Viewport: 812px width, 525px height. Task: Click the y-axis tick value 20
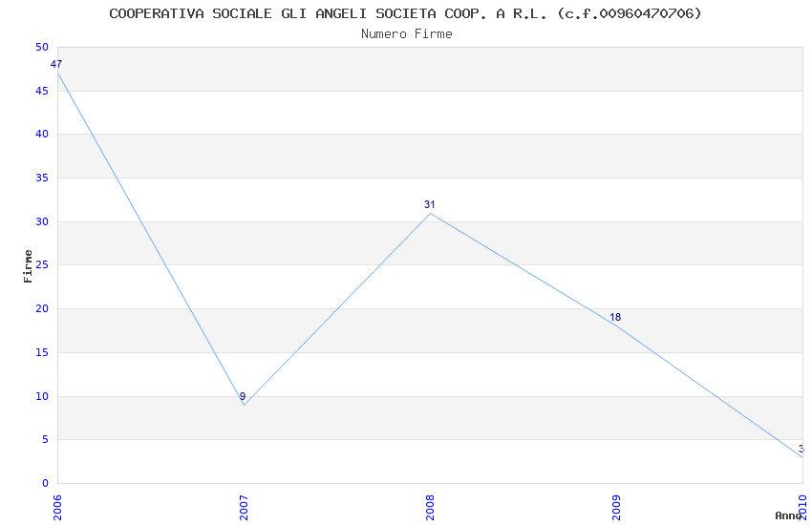41,308
